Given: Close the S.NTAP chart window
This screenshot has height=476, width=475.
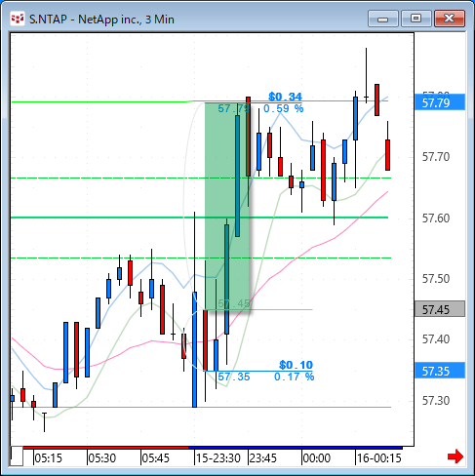Looking at the screenshot, I should 450,19.
